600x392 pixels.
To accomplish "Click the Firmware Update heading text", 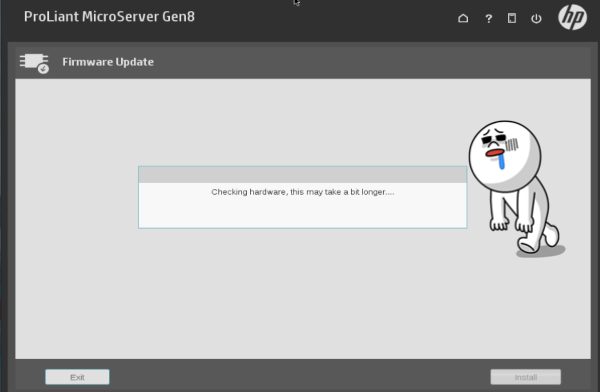I will pos(108,62).
